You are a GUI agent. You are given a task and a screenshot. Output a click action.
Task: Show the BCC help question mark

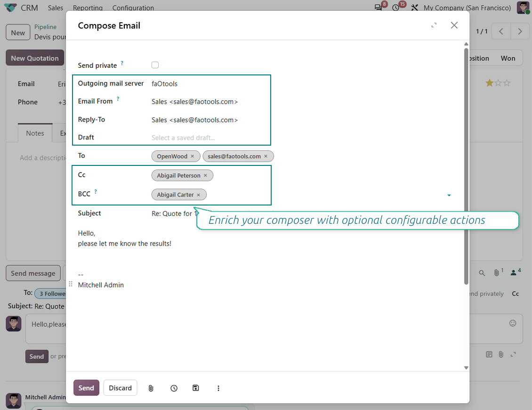(x=96, y=192)
